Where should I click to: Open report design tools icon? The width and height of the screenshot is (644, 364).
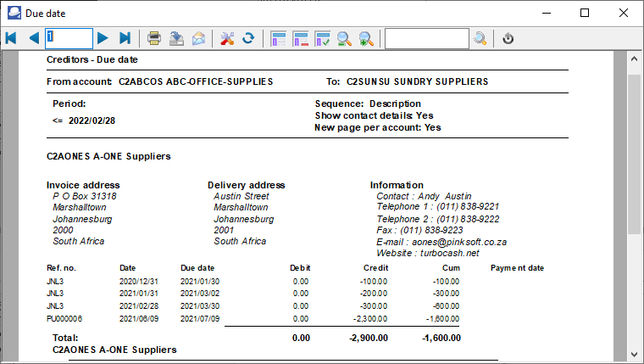point(226,38)
